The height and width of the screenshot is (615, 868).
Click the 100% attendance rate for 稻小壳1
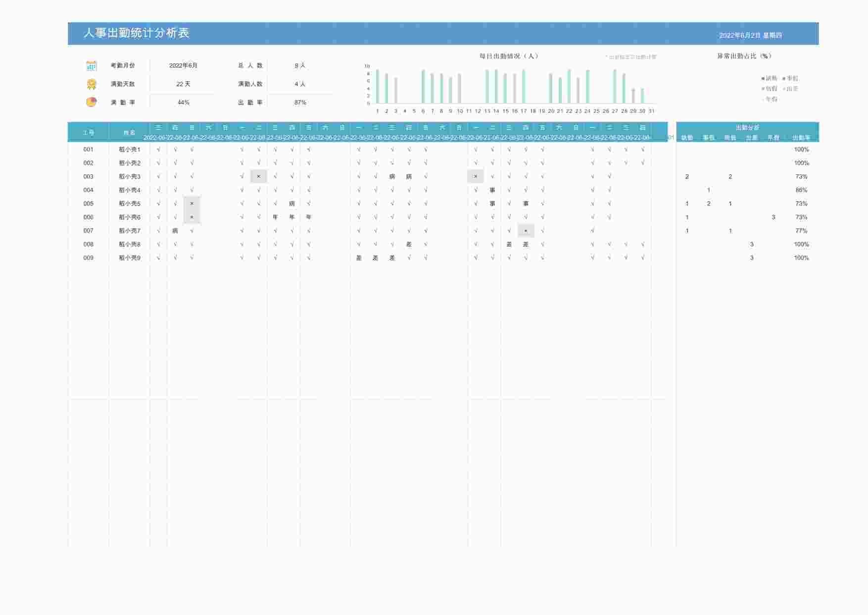pyautogui.click(x=801, y=150)
